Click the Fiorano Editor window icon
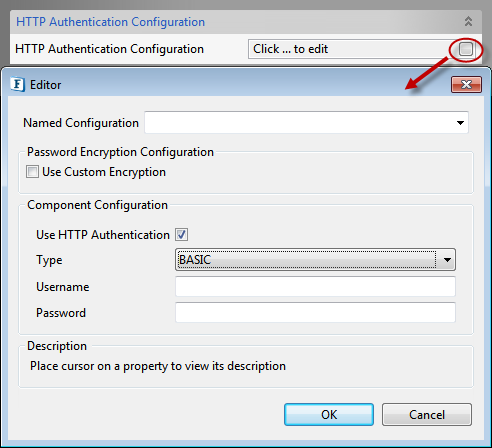Viewport: 492px width, 448px height. (x=17, y=84)
